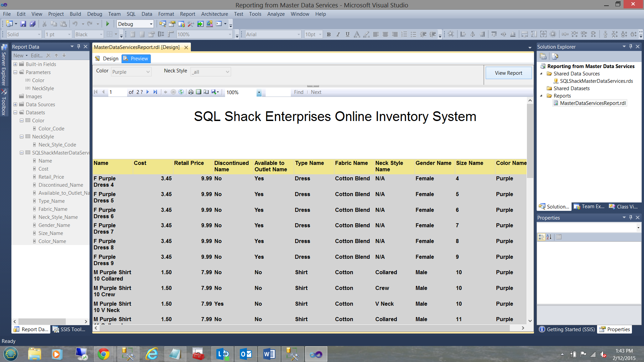The width and height of the screenshot is (644, 362).
Task: Collapse the Parameters folder node
Action: tap(15, 72)
